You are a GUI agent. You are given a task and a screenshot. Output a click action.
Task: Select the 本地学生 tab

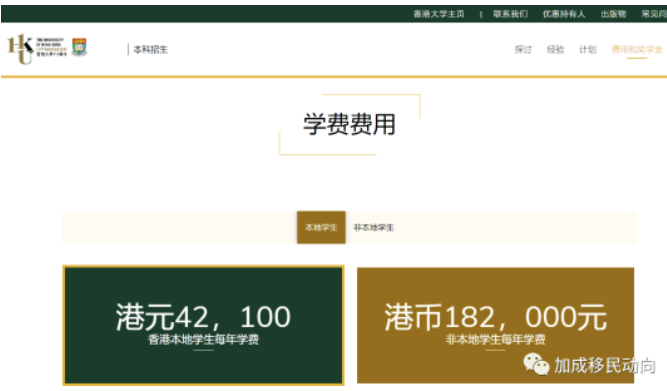coord(321,228)
